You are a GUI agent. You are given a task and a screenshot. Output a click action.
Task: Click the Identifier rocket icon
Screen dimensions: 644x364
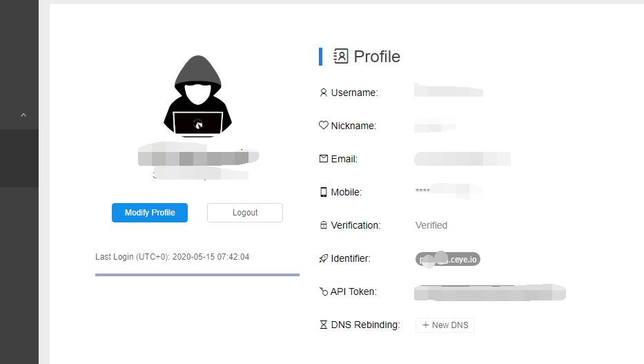(x=323, y=258)
